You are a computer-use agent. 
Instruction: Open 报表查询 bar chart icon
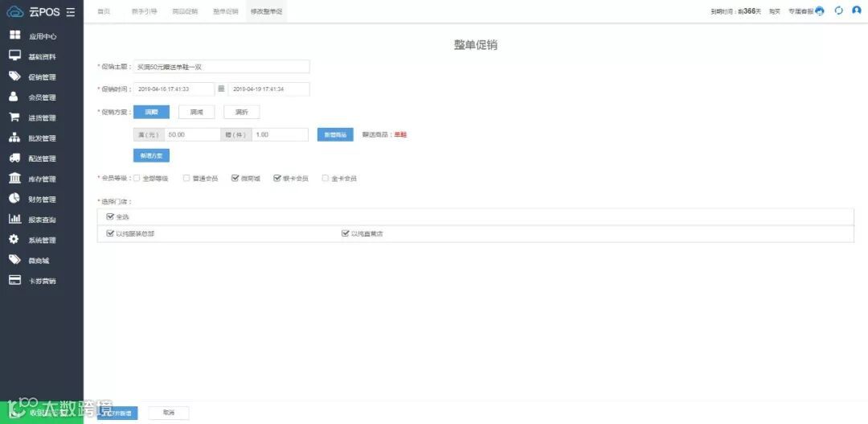15,220
